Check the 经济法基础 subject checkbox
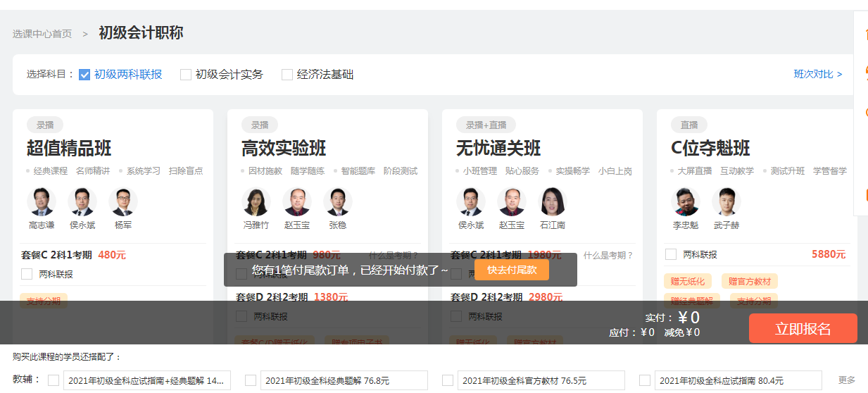The width and height of the screenshot is (868, 393). coord(287,75)
